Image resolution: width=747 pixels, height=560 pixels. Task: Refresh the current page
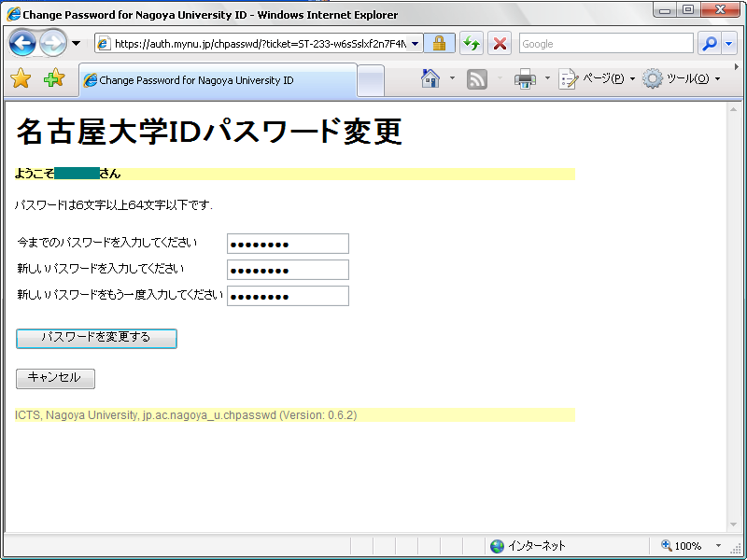point(472,43)
